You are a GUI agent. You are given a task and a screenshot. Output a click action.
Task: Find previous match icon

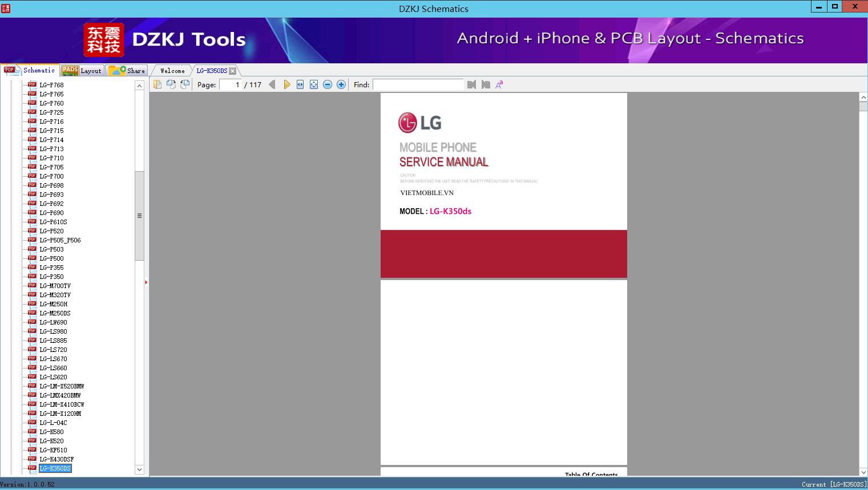(471, 84)
